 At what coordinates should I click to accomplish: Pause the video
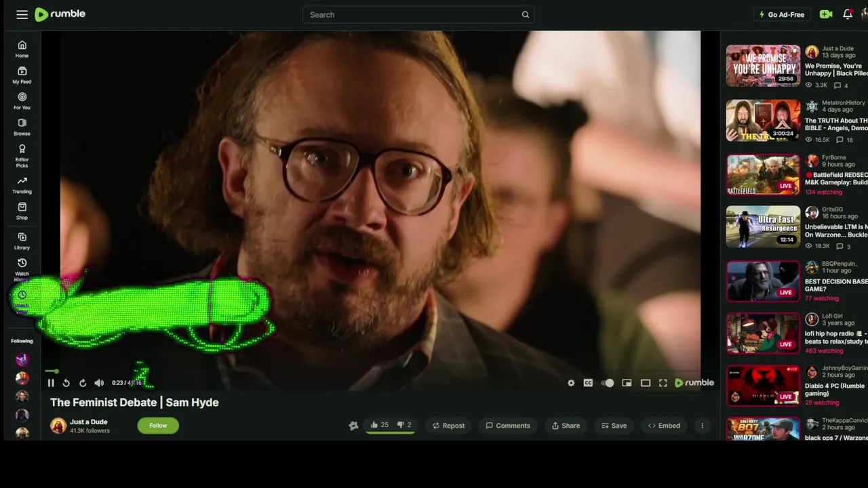point(51,383)
